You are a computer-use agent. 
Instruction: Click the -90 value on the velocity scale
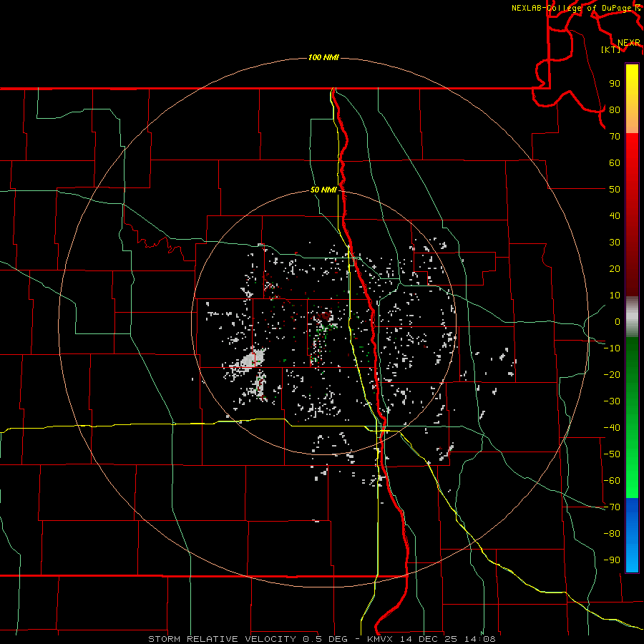[x=612, y=560]
